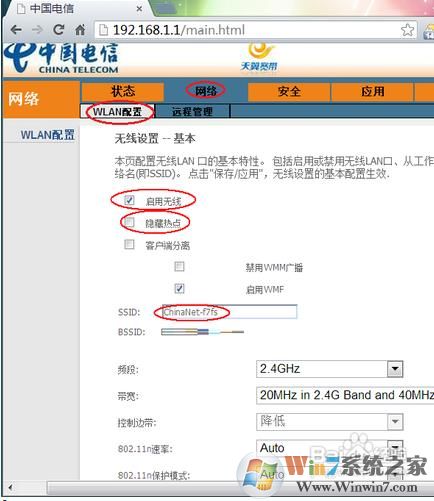434x501 pixels.
Task: Reload the page with the refresh icon
Action: click(x=59, y=30)
